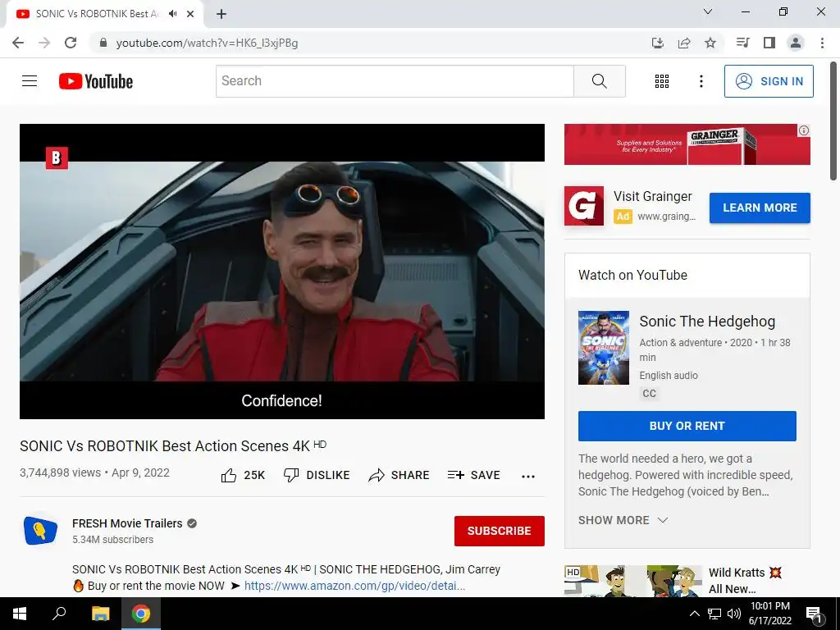Open the tab search dropdown arrow
This screenshot has width=840, height=630.
coord(708,11)
